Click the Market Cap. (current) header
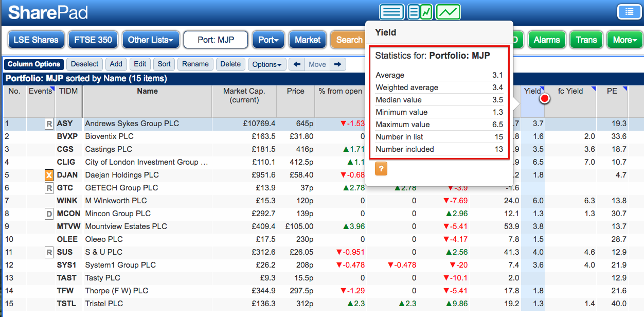The image size is (644, 317). point(244,101)
